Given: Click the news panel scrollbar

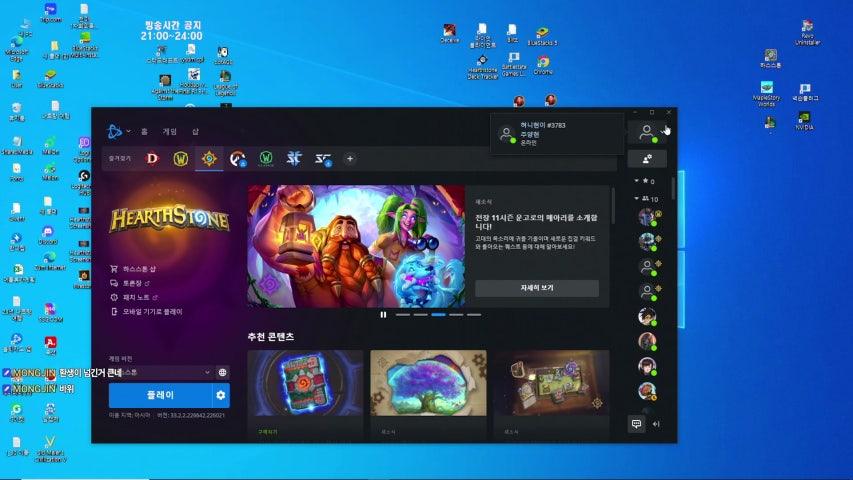Looking at the screenshot, I should pos(613,206).
